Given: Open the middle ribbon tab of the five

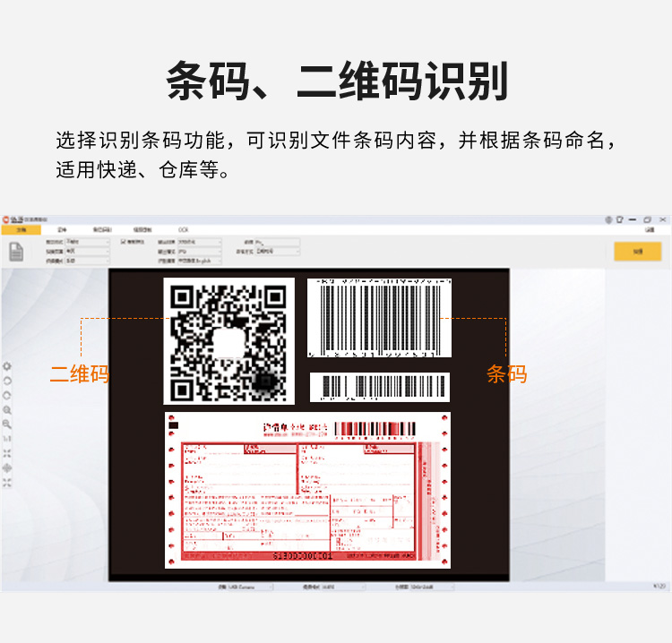Looking at the screenshot, I should click(x=102, y=230).
